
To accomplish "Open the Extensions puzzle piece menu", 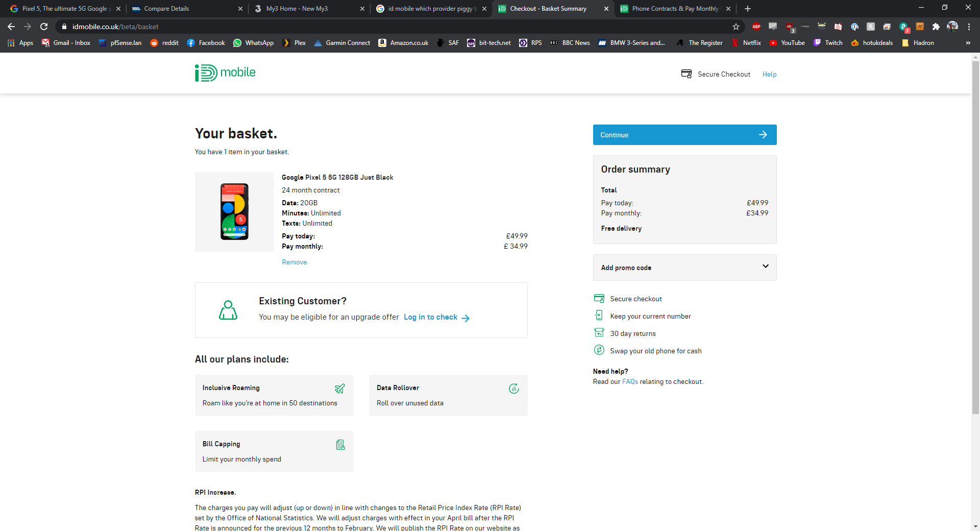I will click(936, 27).
